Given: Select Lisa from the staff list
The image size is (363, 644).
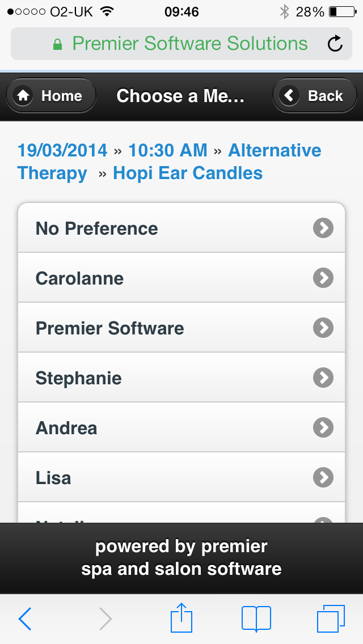Looking at the screenshot, I should (x=53, y=478).
